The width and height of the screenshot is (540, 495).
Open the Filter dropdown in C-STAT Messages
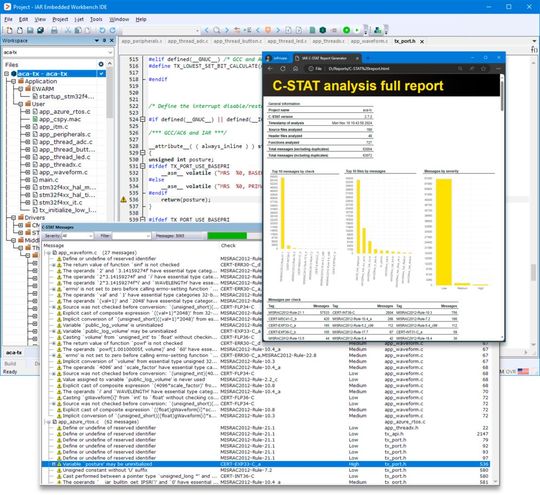148,236
